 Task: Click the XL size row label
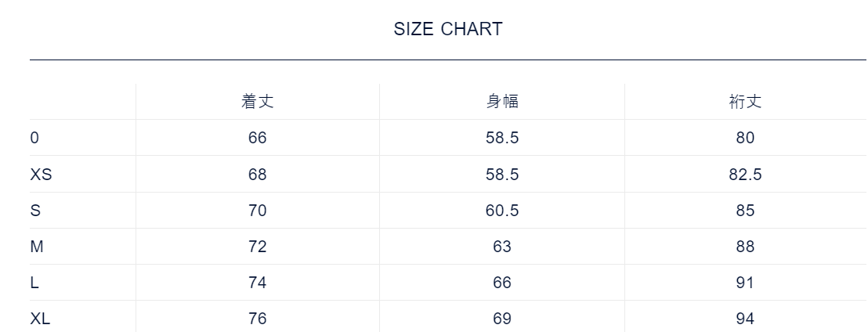pyautogui.click(x=41, y=319)
